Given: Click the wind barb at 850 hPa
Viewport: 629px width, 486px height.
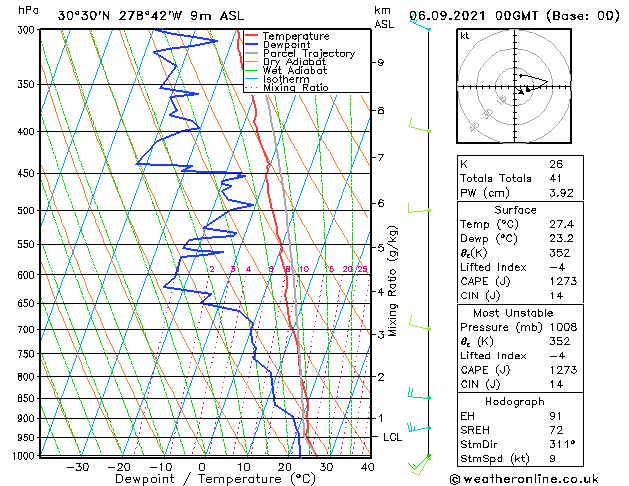Looking at the screenshot, I should pos(420,396).
